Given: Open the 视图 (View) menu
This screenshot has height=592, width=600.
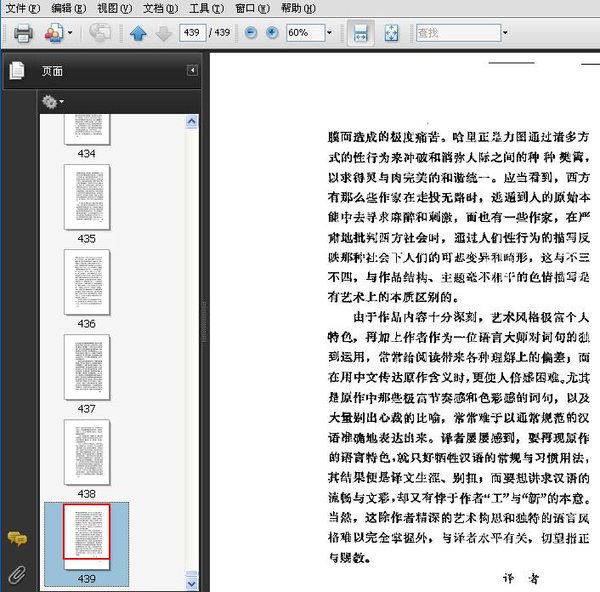Looking at the screenshot, I should 114,8.
